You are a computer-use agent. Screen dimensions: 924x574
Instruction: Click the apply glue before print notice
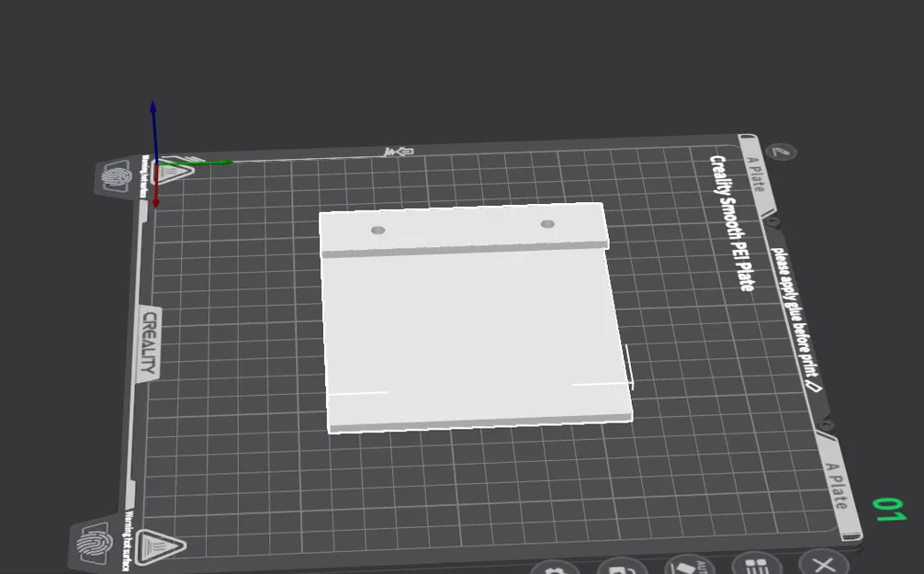pyautogui.click(x=795, y=319)
